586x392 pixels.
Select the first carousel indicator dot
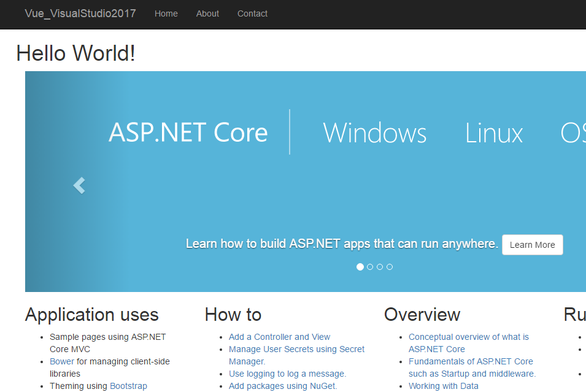coord(360,267)
